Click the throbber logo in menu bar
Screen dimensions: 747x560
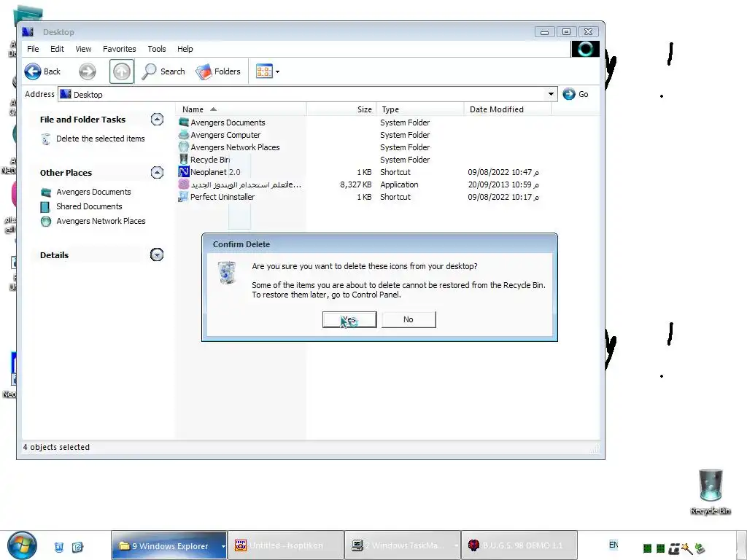pos(585,49)
